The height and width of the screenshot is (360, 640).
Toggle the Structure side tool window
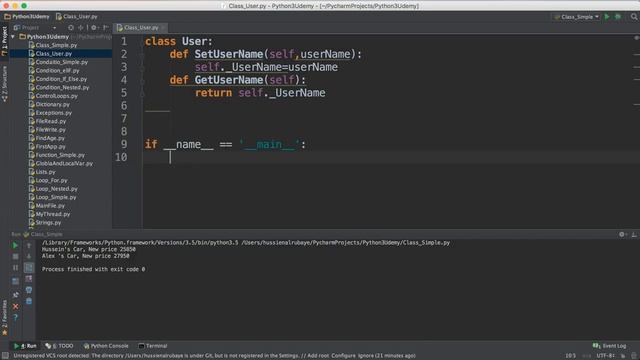4,84
